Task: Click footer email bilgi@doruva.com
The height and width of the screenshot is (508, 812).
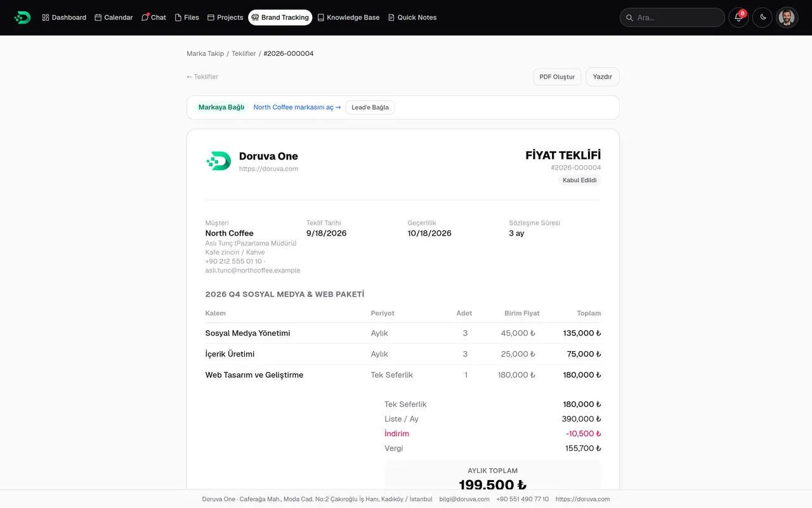Action: coord(464,499)
